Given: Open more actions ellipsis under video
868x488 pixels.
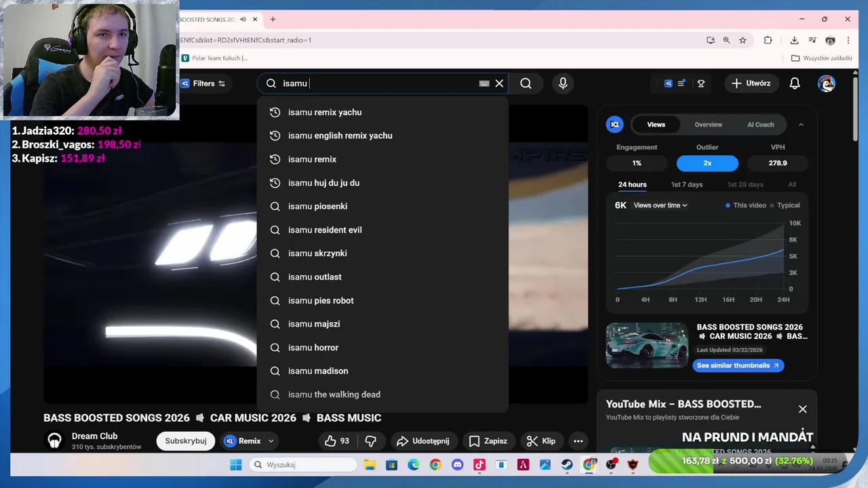Looking at the screenshot, I should 578,441.
